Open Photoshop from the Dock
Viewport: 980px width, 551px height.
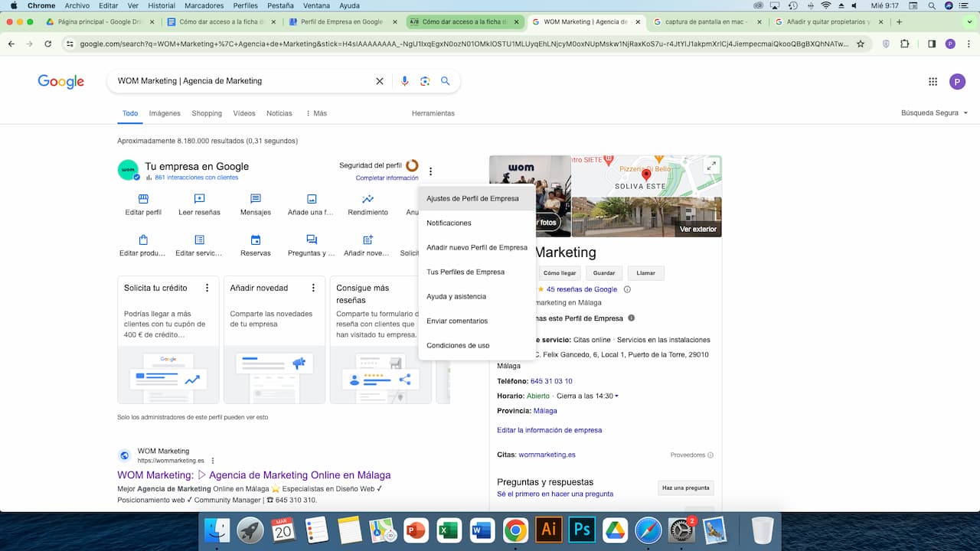coord(583,530)
